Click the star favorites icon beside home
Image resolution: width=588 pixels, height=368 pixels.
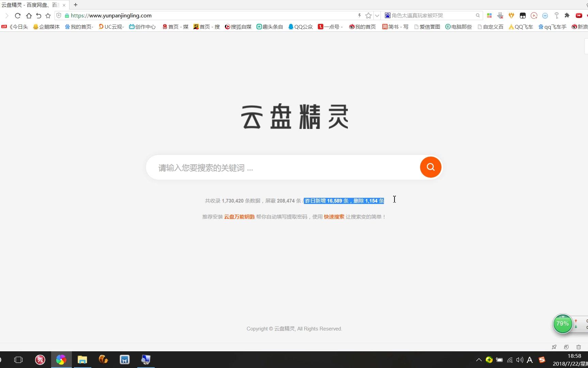click(x=48, y=15)
